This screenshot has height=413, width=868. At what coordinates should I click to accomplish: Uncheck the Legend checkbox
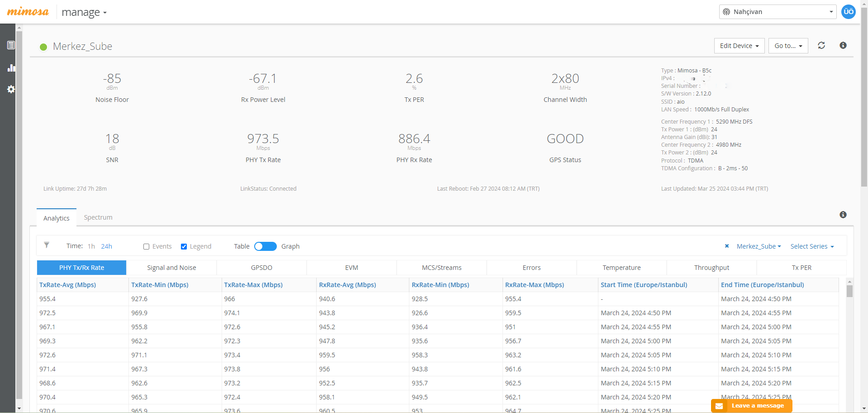(184, 247)
